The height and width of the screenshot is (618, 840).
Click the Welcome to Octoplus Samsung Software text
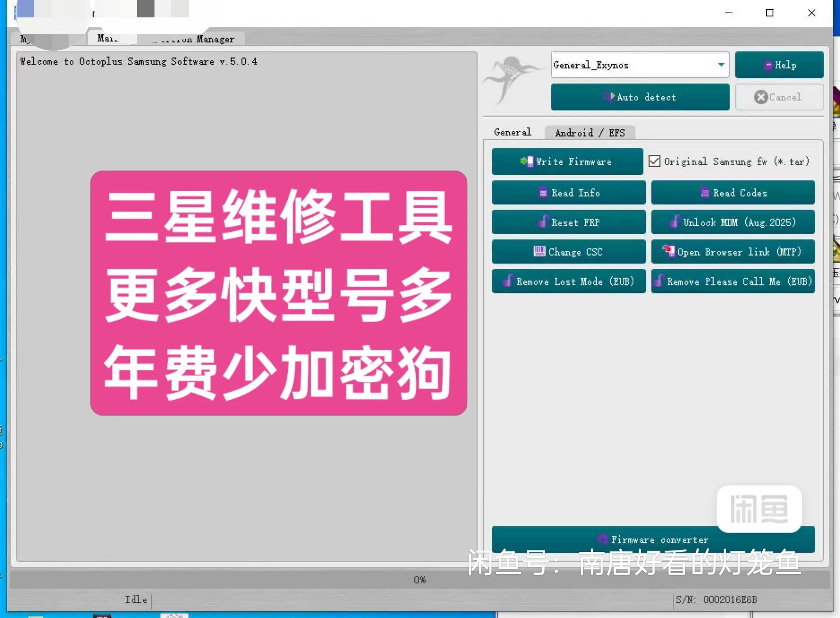click(139, 61)
